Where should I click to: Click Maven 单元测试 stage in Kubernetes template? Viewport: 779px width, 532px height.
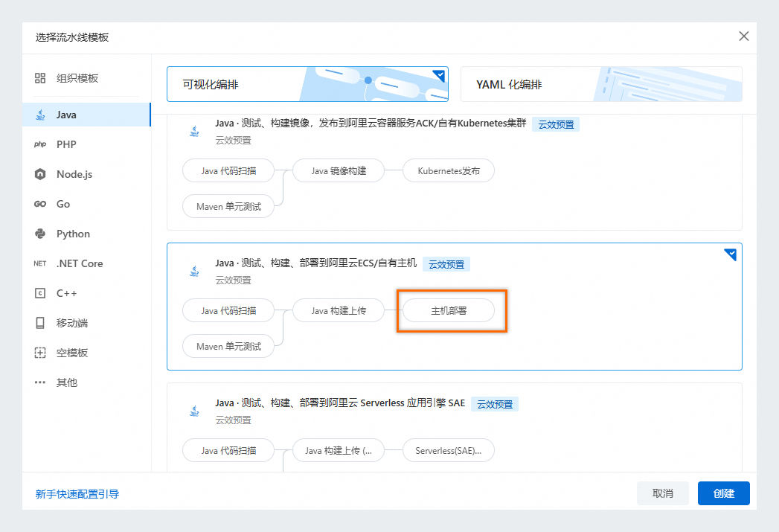click(x=228, y=206)
